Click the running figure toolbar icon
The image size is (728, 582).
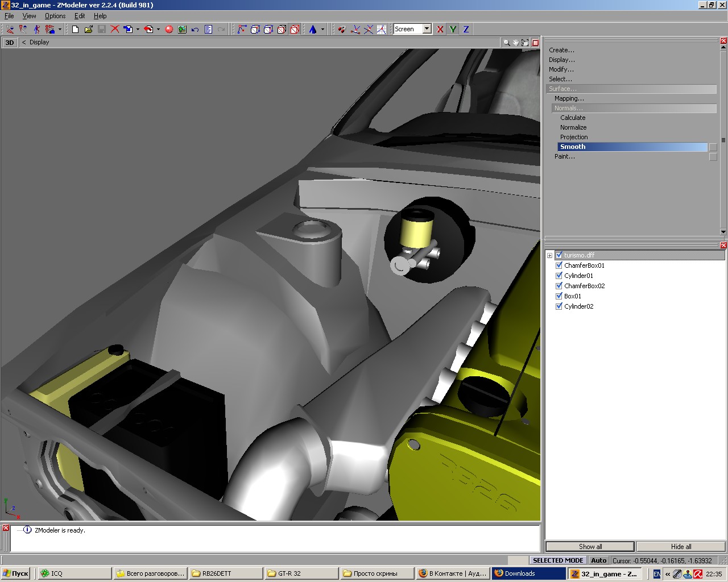coord(36,29)
